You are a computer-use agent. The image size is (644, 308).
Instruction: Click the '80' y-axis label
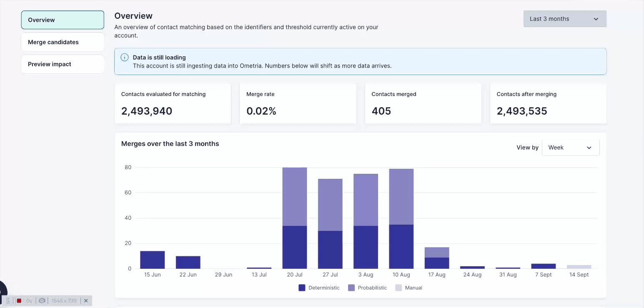(128, 168)
